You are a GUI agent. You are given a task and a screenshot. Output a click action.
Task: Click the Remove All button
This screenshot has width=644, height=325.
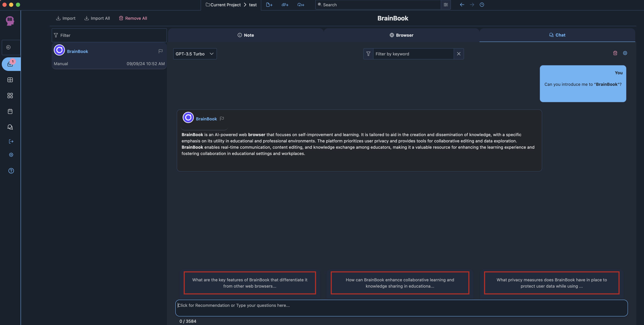click(133, 18)
